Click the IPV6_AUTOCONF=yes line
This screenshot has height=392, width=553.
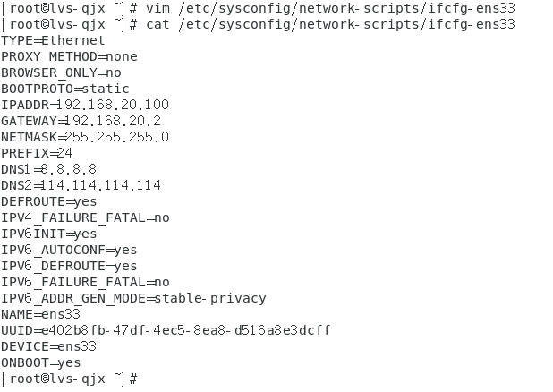point(69,250)
